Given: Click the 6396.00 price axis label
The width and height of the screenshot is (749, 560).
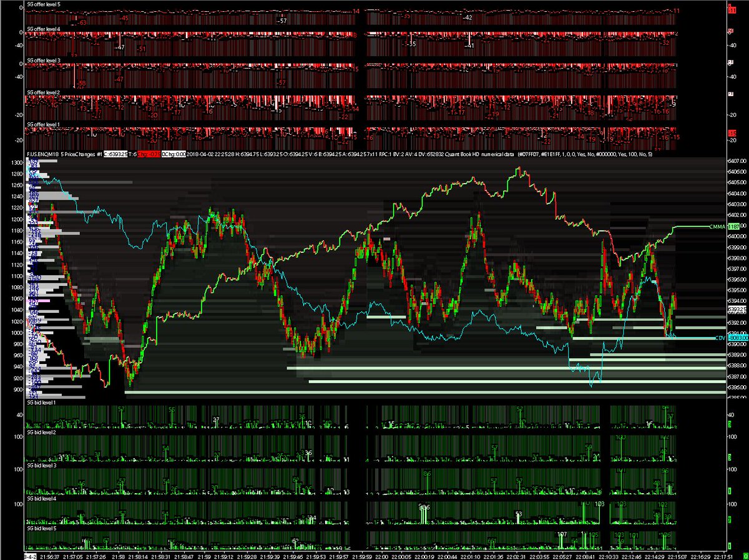Looking at the screenshot, I should pos(737,280).
